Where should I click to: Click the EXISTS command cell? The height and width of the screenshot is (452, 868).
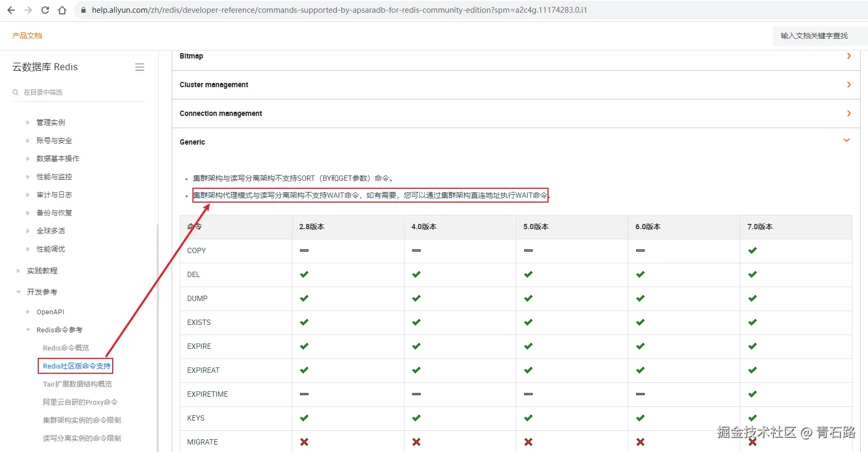tap(236, 322)
